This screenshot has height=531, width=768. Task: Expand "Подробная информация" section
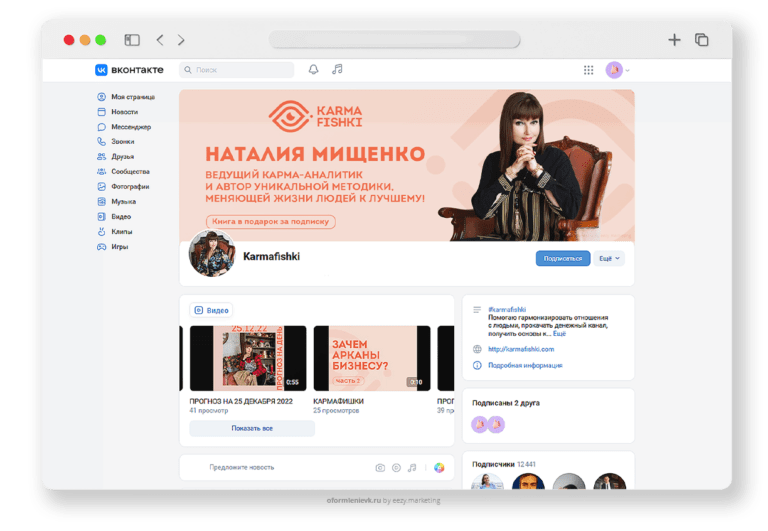[x=524, y=365]
